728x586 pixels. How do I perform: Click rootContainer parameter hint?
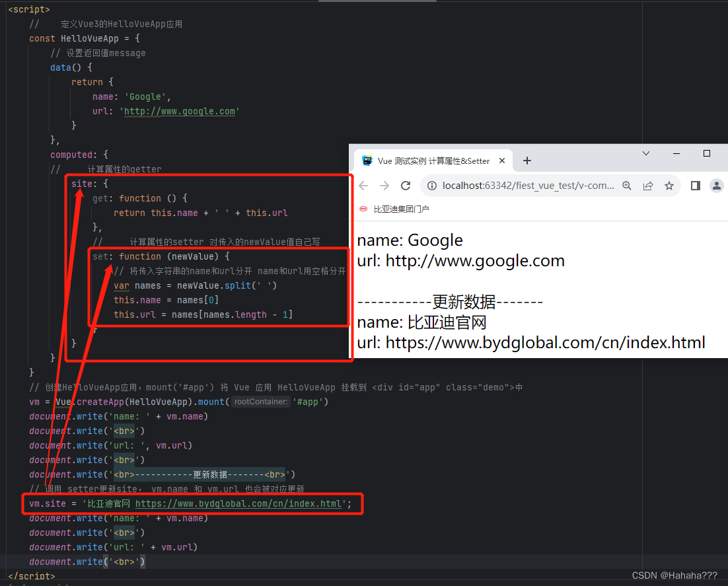(x=260, y=402)
